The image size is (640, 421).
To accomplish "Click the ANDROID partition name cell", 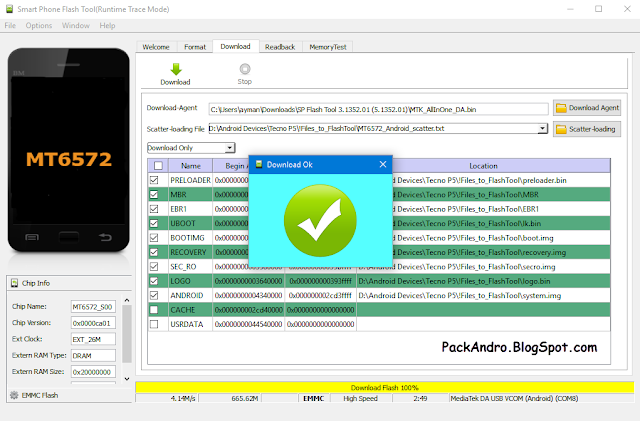I will 190,295.
